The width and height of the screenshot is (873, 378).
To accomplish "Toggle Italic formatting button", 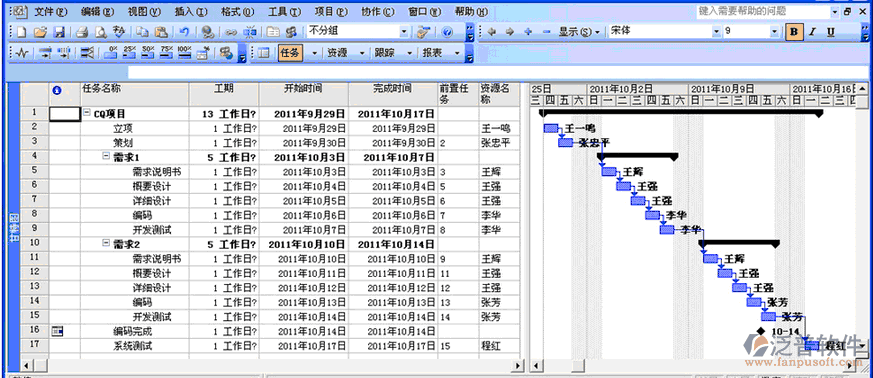I will point(812,32).
